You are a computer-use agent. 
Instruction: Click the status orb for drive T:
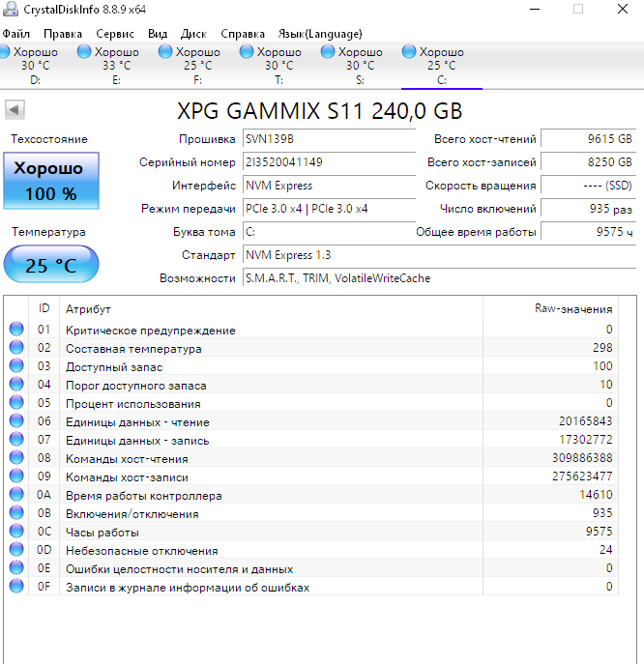[x=247, y=51]
